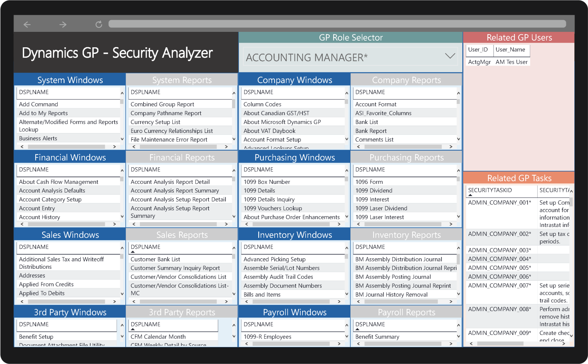Reload the page with the refresh icon
This screenshot has width=588, height=364.
click(x=99, y=24)
